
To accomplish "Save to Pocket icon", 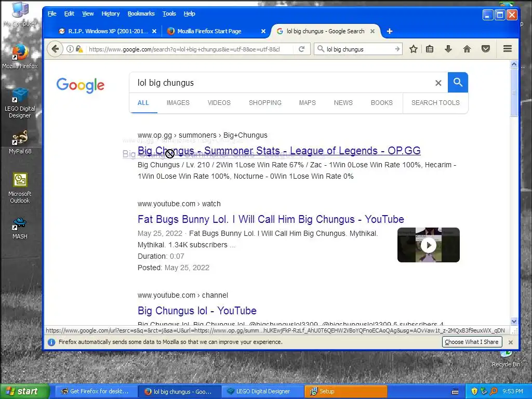I will 486,49.
